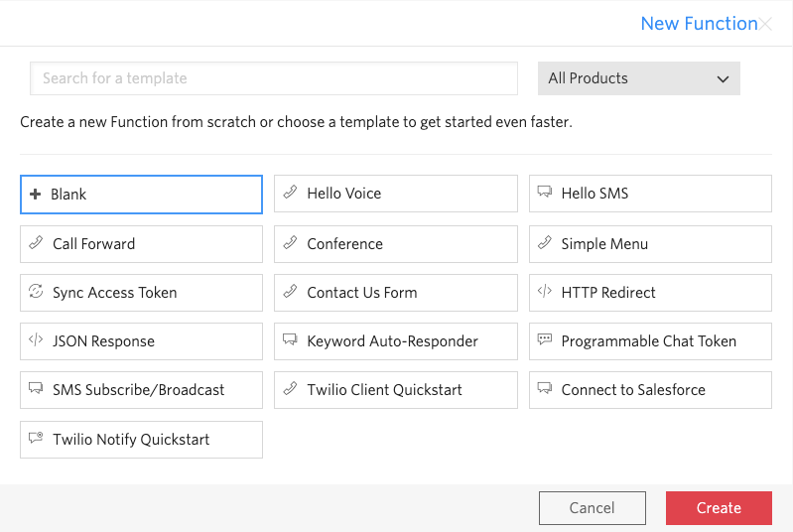Click the code icon beside JSON Response

(x=36, y=340)
